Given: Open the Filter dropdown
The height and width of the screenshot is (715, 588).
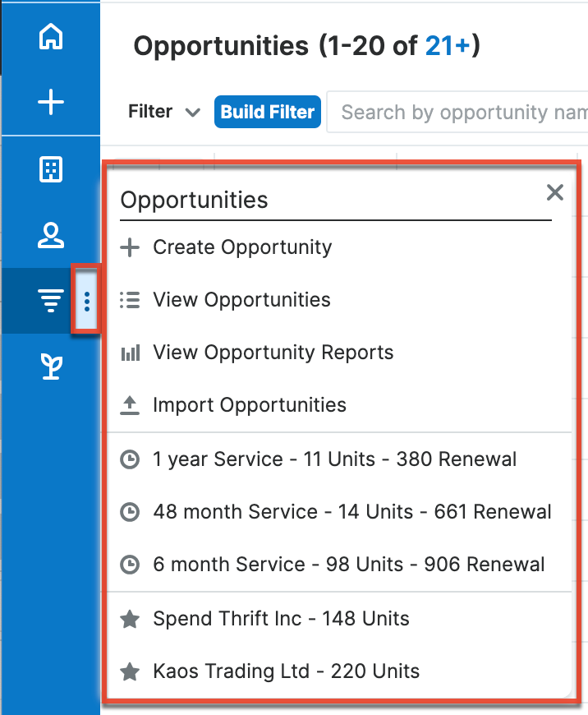Looking at the screenshot, I should pyautogui.click(x=163, y=112).
